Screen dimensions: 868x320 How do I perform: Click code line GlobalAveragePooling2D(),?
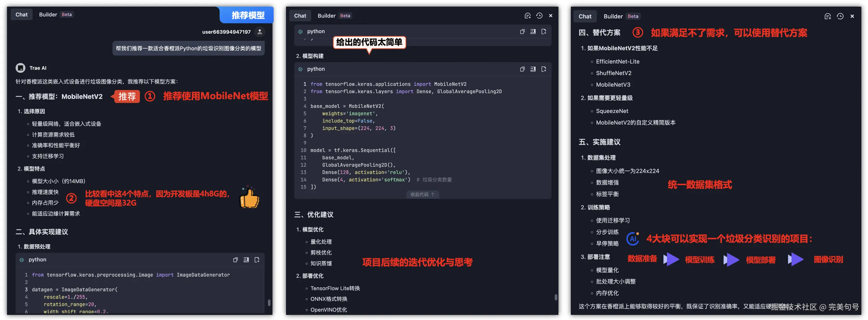(359, 165)
